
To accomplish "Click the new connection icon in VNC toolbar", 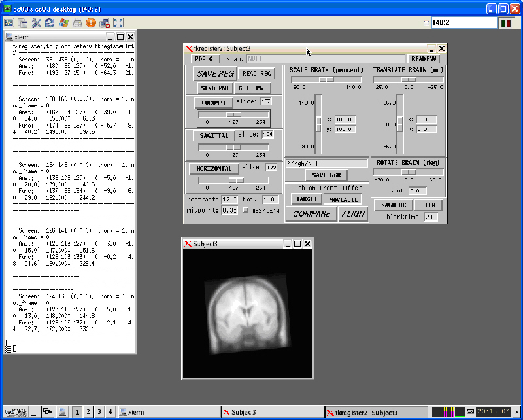I will pos(8,22).
